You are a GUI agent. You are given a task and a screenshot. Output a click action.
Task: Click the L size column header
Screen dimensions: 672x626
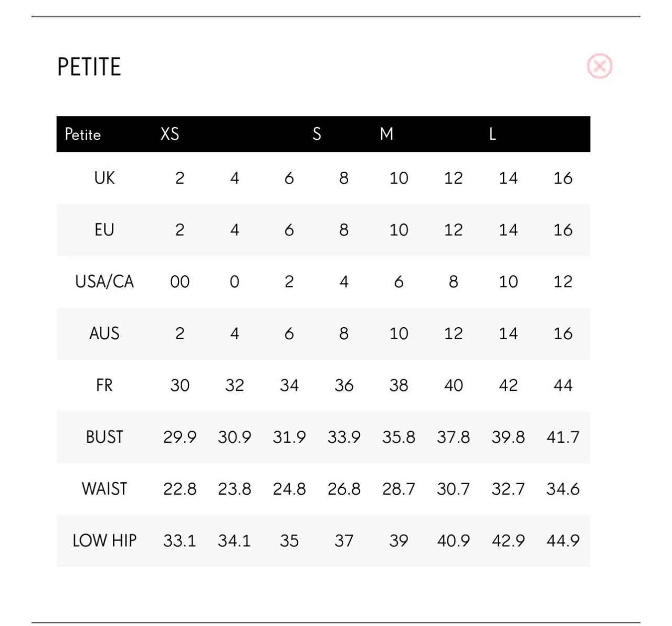[492, 134]
